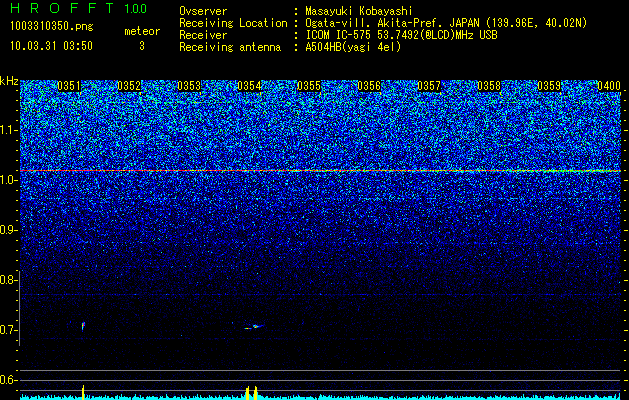Select the 1.1 frequency axis label
The height and width of the screenshot is (400, 629).
(x=8, y=130)
